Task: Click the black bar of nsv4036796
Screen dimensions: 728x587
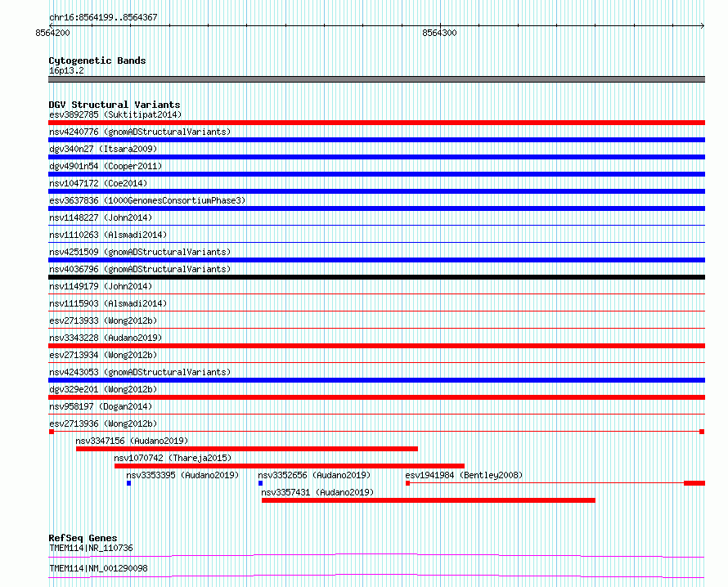Action: [x=376, y=277]
